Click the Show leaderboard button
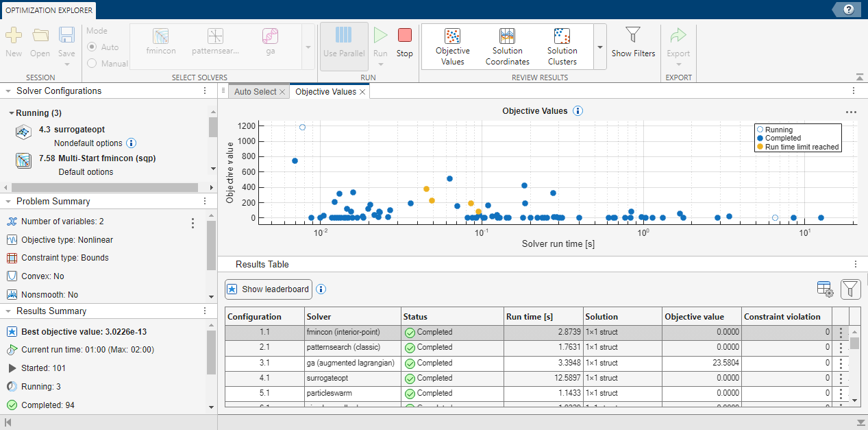 [x=268, y=289]
